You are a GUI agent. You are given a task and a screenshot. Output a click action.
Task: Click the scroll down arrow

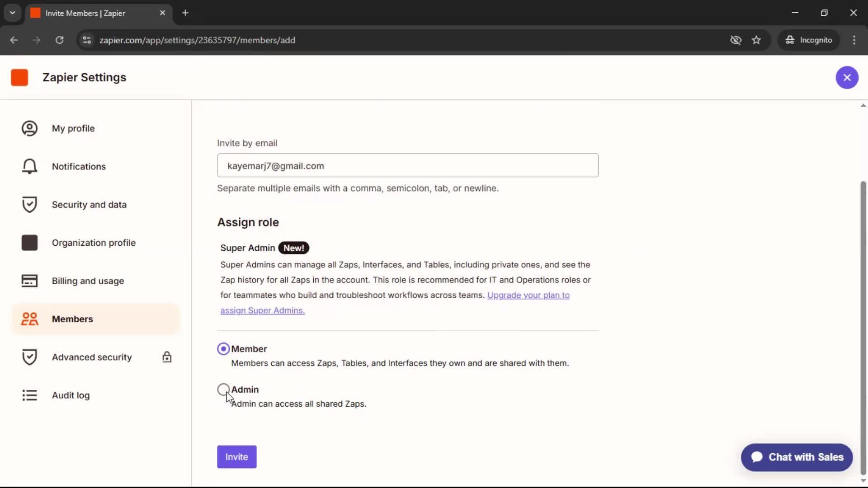coord(863,481)
